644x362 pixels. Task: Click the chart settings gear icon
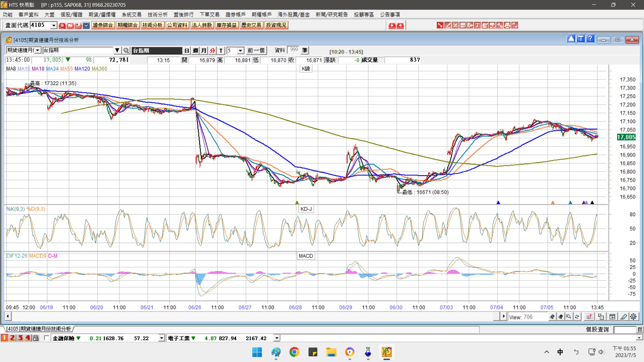[633, 317]
